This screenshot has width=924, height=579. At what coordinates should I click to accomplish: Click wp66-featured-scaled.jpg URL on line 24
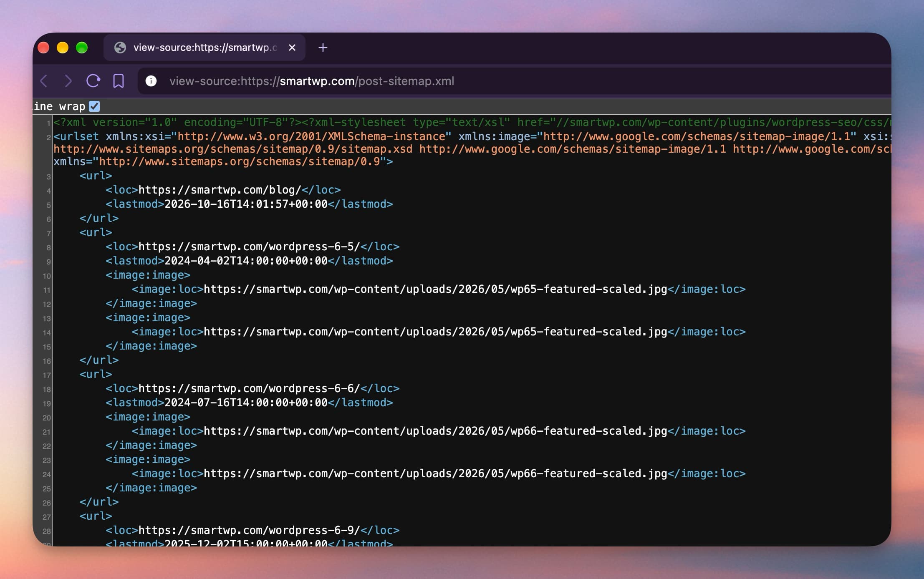click(x=435, y=473)
